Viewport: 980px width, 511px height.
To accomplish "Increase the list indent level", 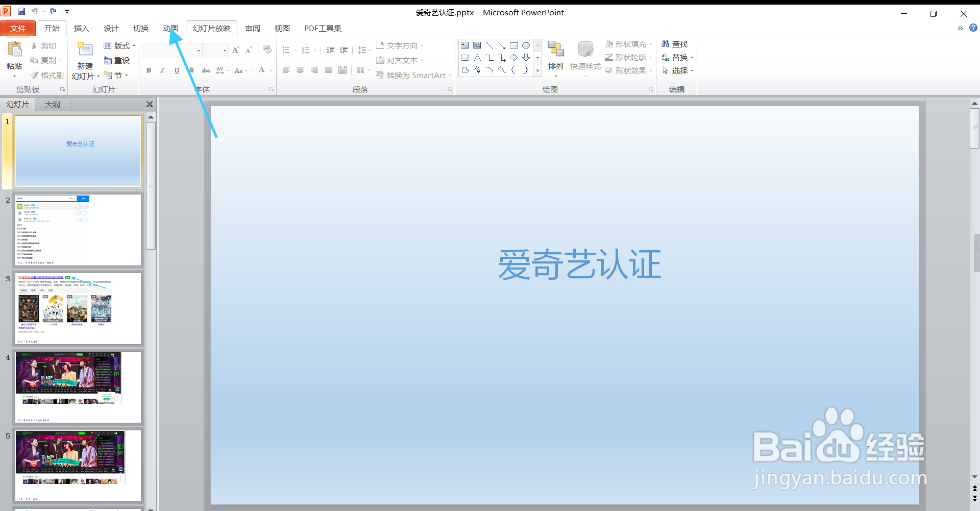I will point(344,50).
